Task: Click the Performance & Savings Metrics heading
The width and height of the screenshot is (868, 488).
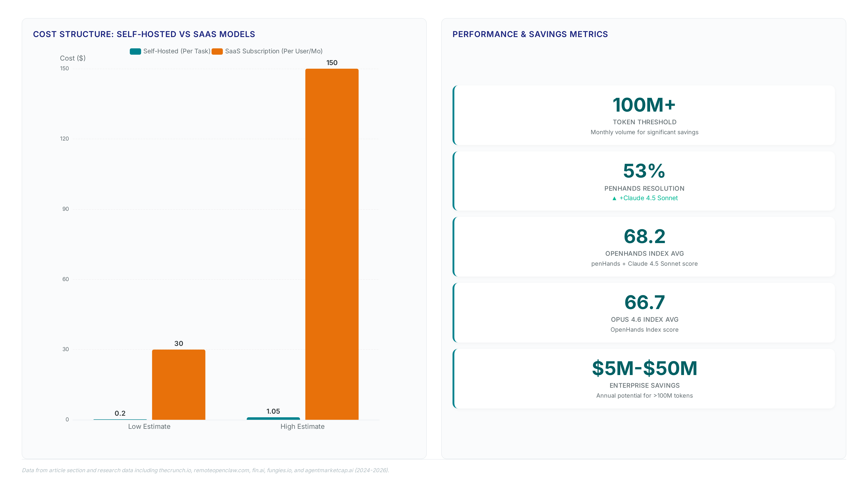Action: pos(530,34)
